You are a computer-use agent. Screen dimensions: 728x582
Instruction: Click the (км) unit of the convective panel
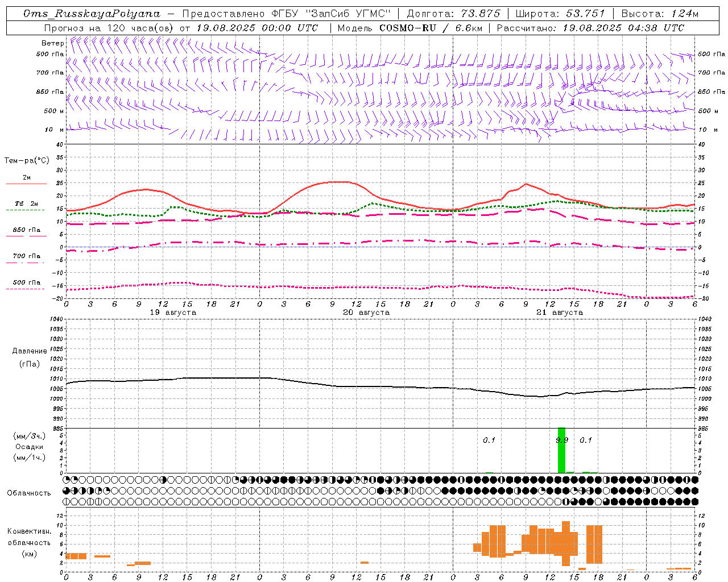pos(29,554)
